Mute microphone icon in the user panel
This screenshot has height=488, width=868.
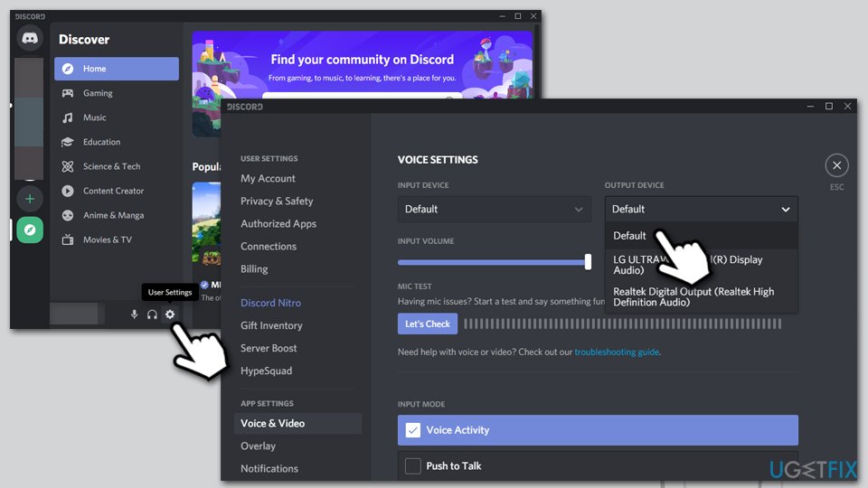[134, 314]
